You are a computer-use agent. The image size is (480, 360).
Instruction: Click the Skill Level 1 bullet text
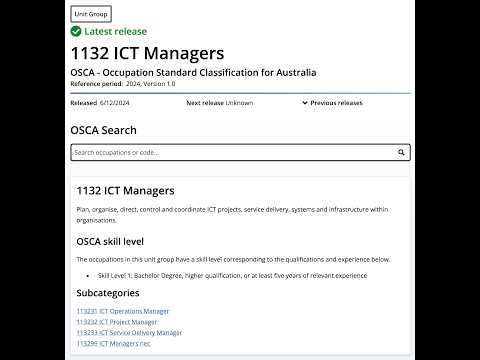232,276
